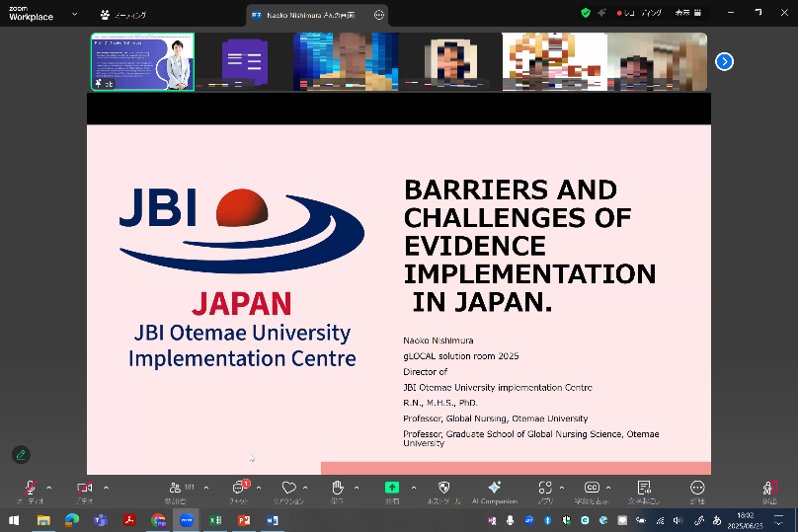Screen dimensions: 798x532
Task: Open Adobe Acrobat from taskbar
Action: [x=129, y=520]
